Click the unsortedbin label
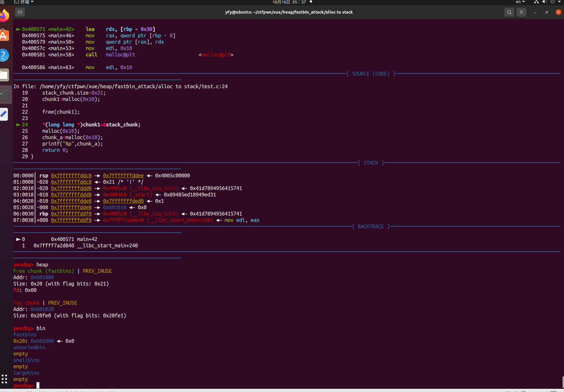 click(29, 347)
